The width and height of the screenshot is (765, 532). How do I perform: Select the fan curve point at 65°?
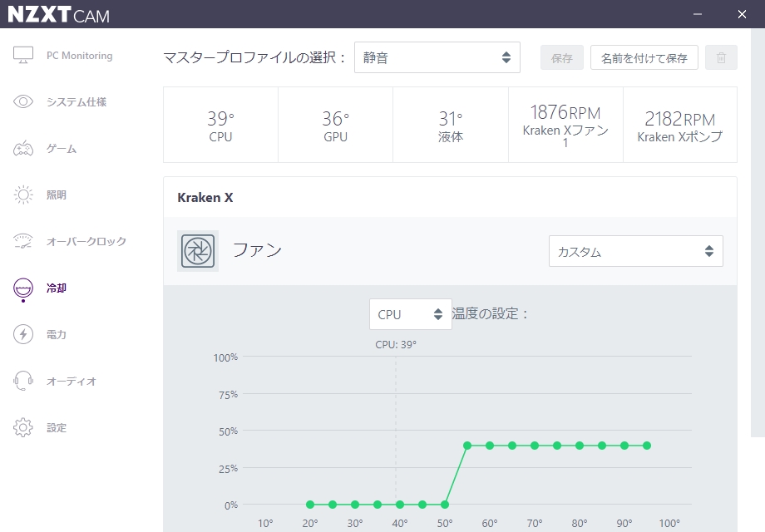click(x=511, y=446)
